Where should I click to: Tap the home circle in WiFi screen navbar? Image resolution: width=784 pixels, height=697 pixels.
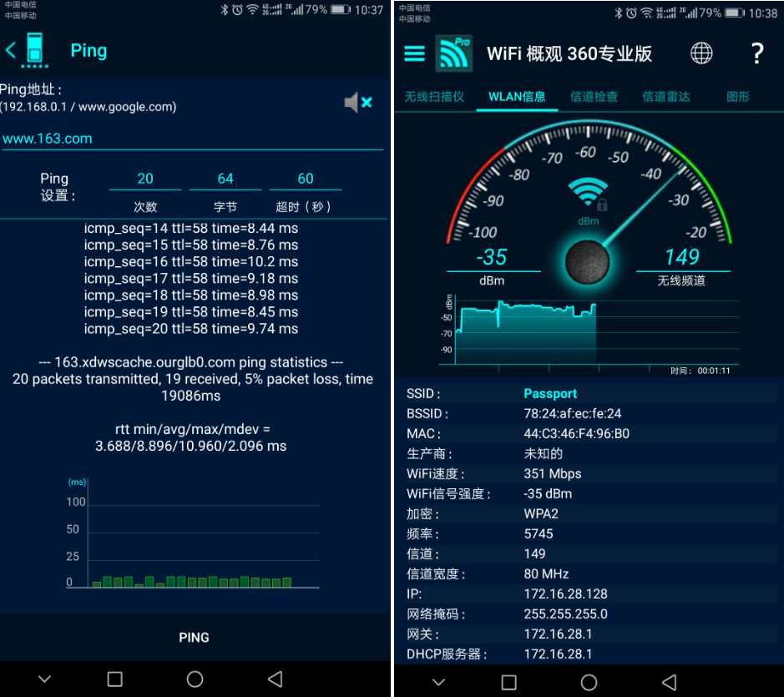(589, 683)
